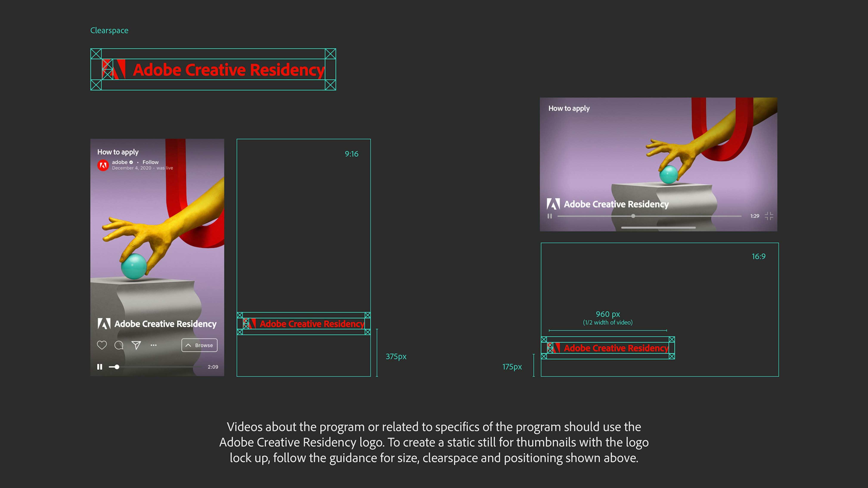
Task: Click the adobe profile avatar icon
Action: 103,165
